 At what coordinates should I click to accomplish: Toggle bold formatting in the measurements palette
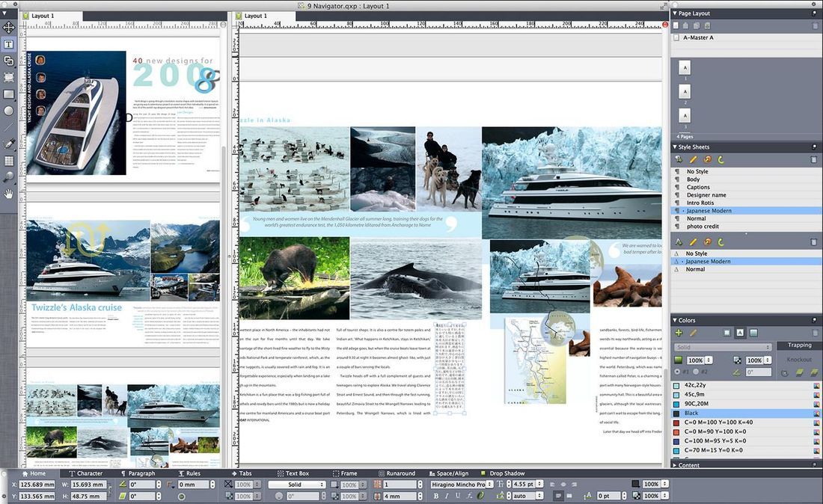coord(436,496)
